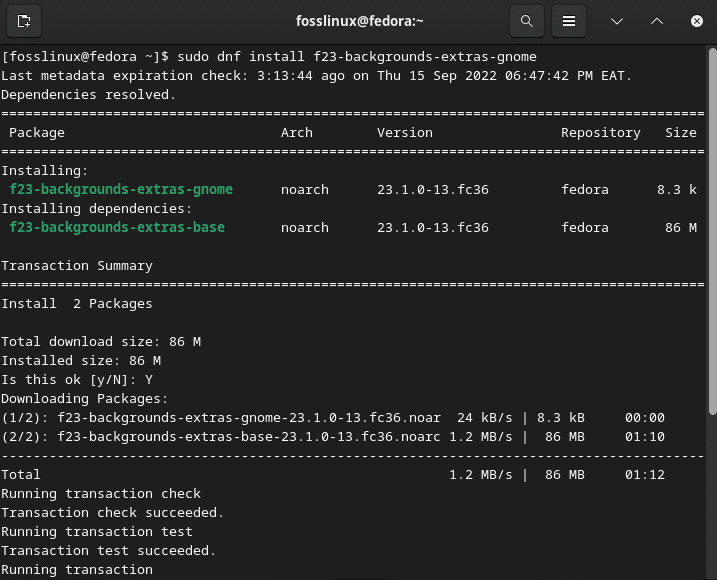The image size is (717, 580).
Task: Click the 'Transaction check succeeded.' line
Action: coord(112,513)
